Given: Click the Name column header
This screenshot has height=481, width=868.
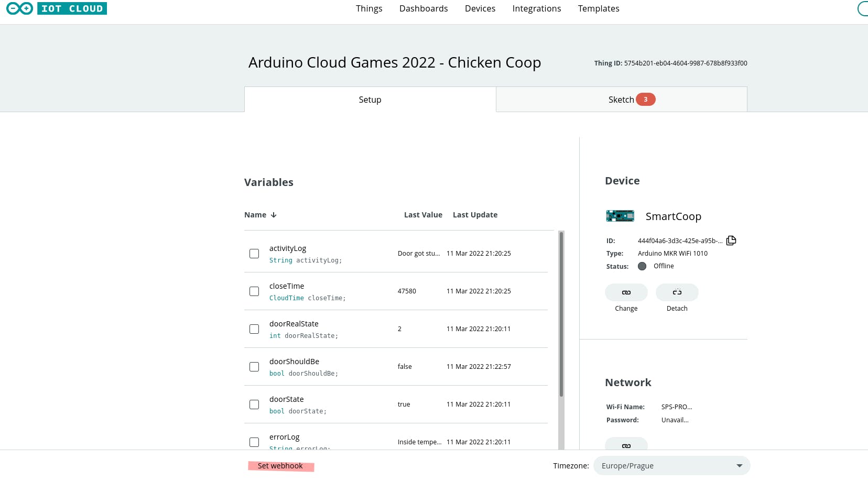Looking at the screenshot, I should point(255,215).
